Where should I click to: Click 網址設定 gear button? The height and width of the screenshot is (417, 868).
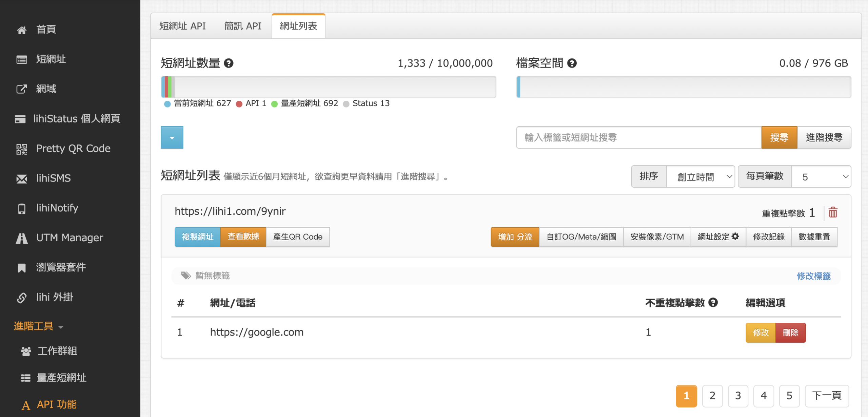point(718,237)
